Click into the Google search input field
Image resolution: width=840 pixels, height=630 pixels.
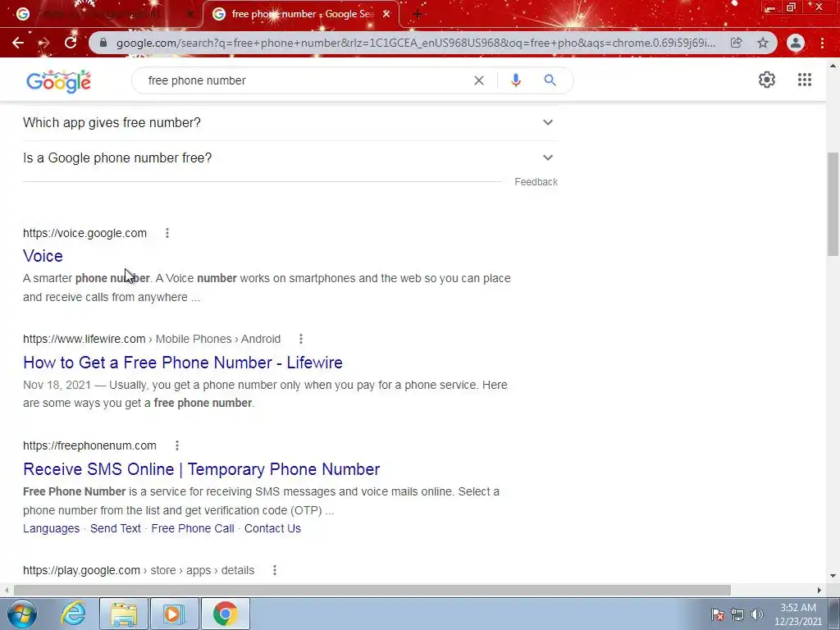(x=305, y=80)
